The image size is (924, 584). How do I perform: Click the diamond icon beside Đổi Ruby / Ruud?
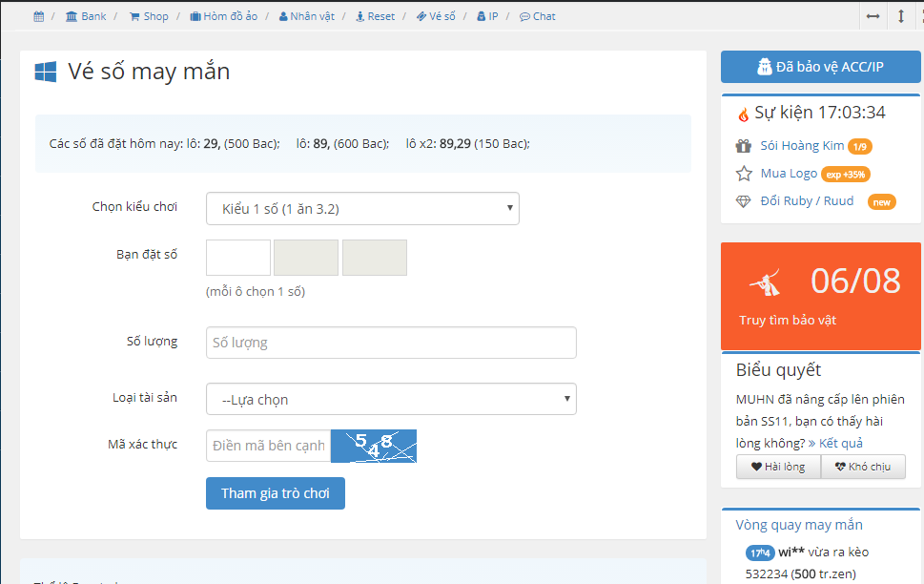[744, 201]
